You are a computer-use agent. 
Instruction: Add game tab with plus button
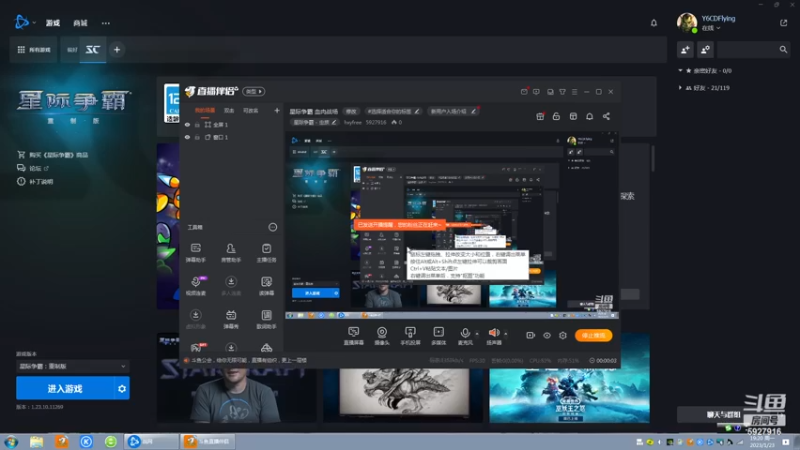[117, 49]
